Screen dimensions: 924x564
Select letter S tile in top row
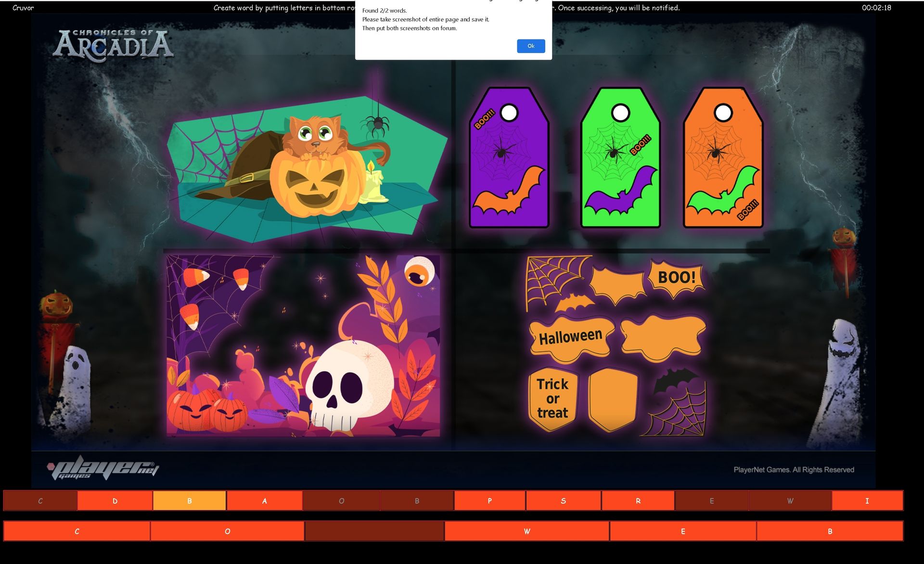563,501
